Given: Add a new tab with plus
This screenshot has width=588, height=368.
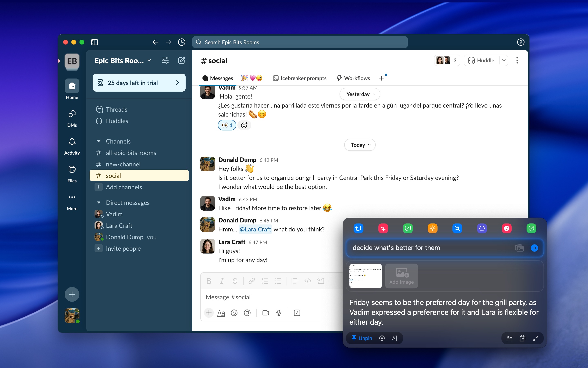Looking at the screenshot, I should pyautogui.click(x=381, y=78).
